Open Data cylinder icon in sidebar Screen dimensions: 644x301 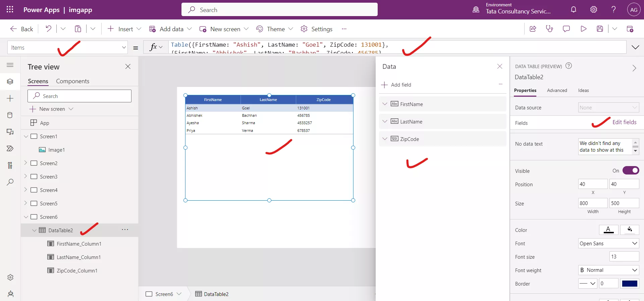pos(10,115)
